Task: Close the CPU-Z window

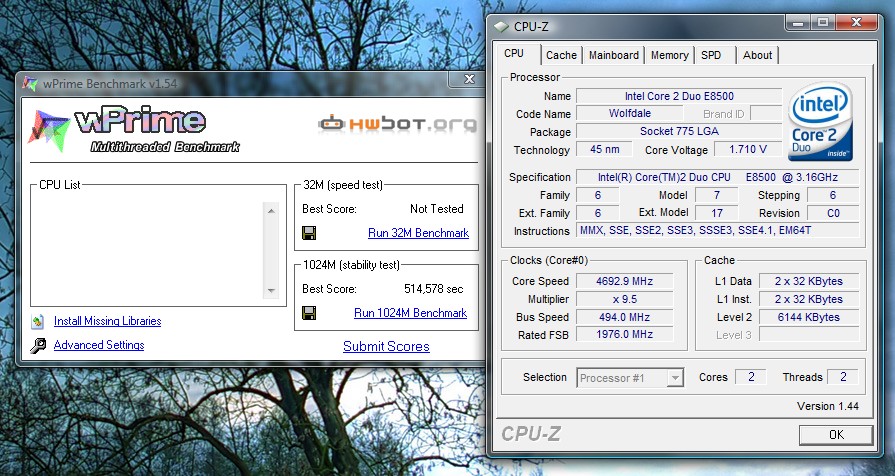Action: [x=856, y=23]
